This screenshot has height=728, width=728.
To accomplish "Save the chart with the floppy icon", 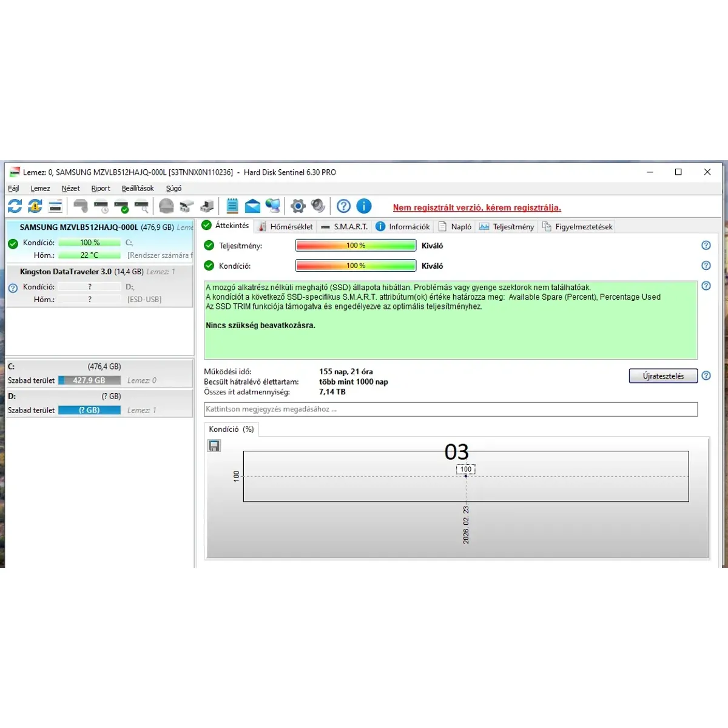I will tap(214, 446).
